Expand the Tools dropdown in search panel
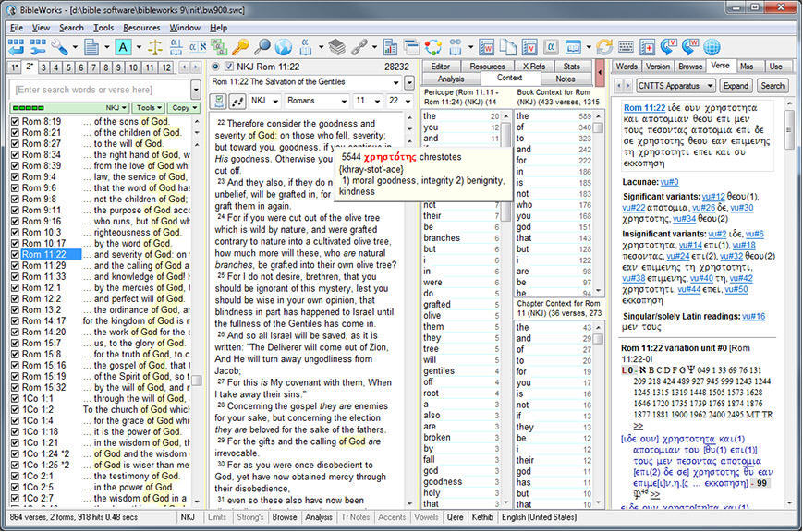This screenshot has height=532, width=803. [148, 108]
